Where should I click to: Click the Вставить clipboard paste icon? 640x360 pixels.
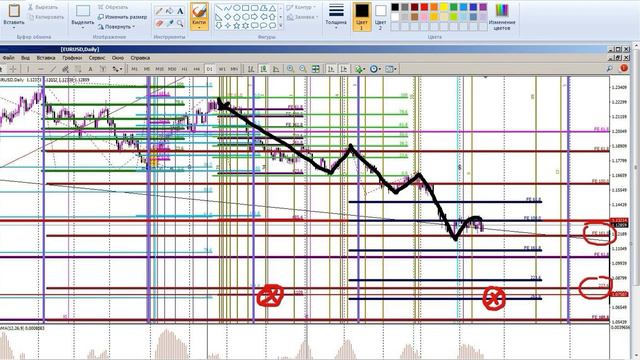click(x=14, y=10)
